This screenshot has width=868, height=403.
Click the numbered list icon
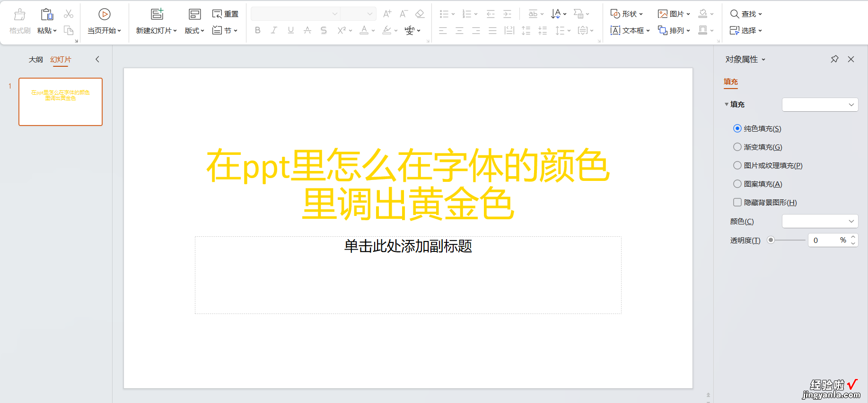coord(467,14)
